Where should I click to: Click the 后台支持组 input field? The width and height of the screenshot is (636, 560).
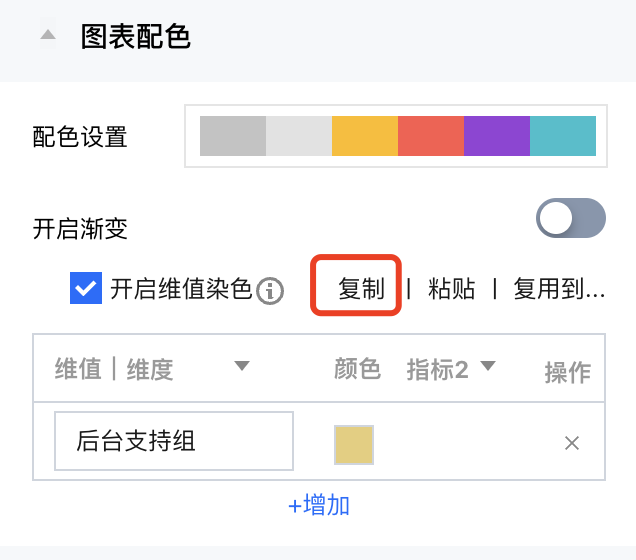(x=174, y=441)
